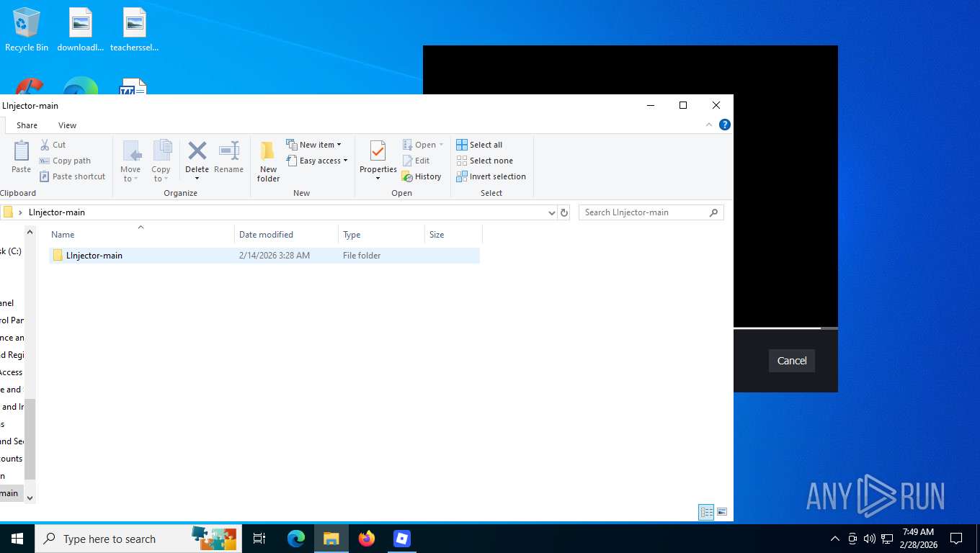Open the Copy to command
The image size is (980, 553).
[161, 161]
